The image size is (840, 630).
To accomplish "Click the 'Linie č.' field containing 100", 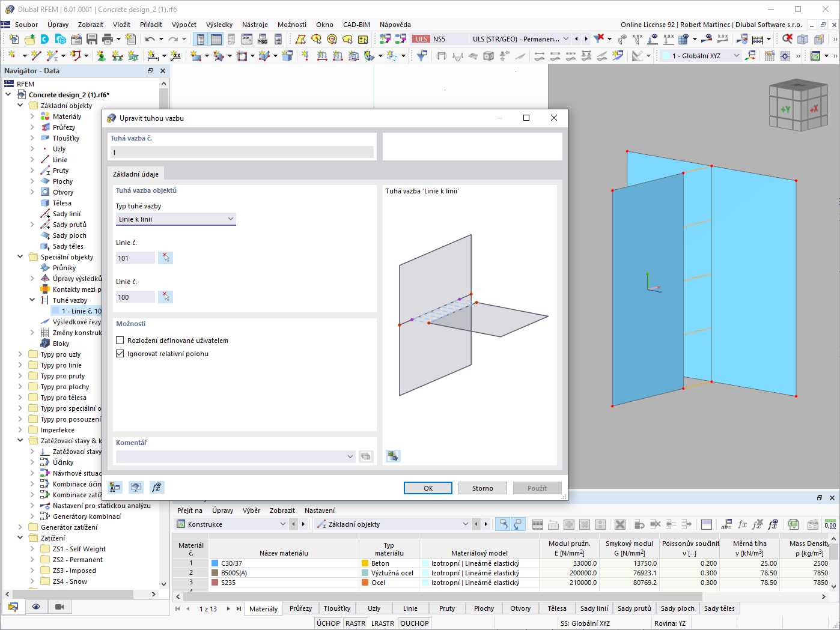I will (x=135, y=297).
